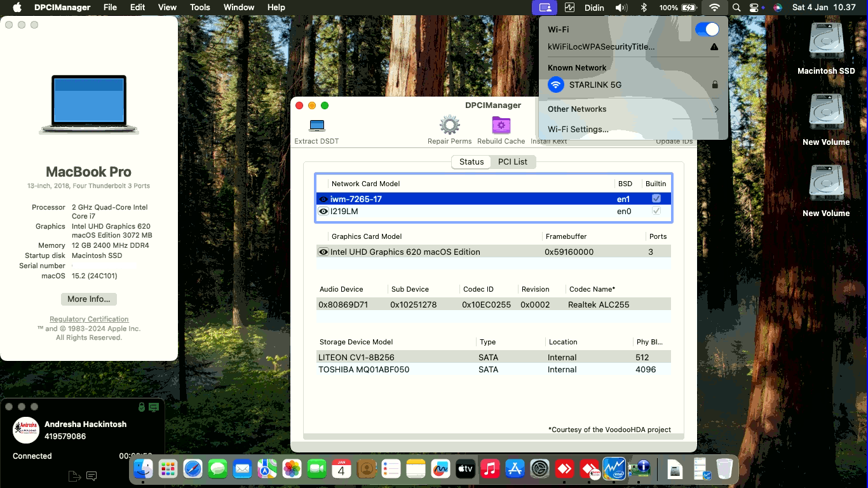The width and height of the screenshot is (868, 488).
Task: Toggle the eye icon next to I219LM
Action: click(323, 211)
